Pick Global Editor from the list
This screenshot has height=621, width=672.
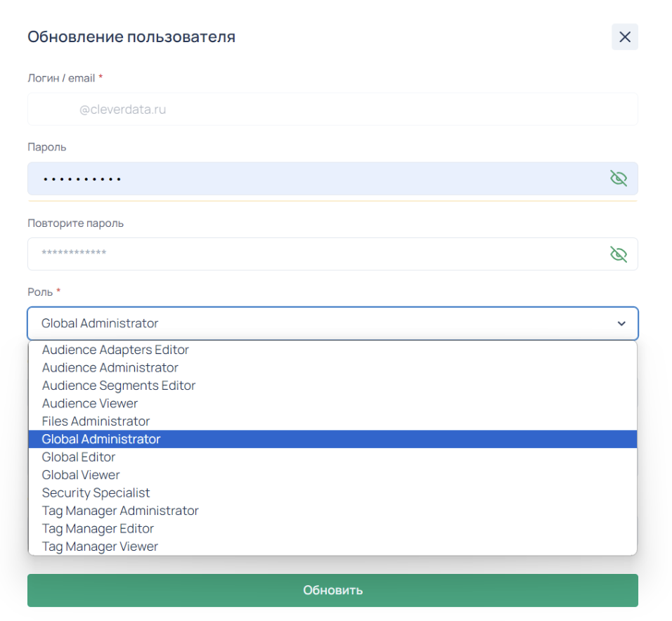tap(332, 457)
